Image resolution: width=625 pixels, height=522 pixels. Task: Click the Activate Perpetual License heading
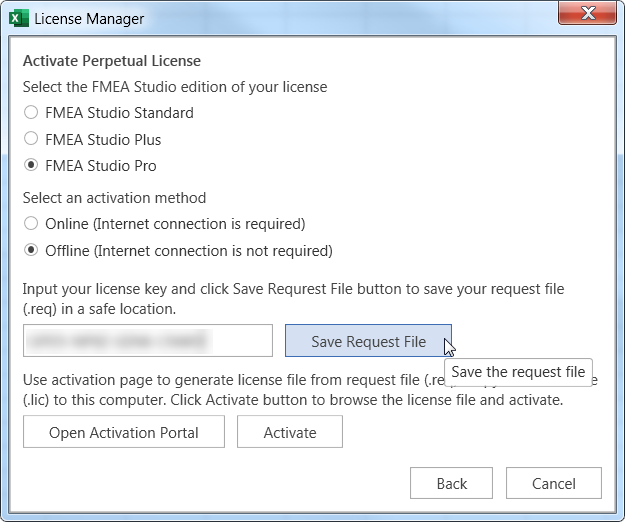[111, 61]
